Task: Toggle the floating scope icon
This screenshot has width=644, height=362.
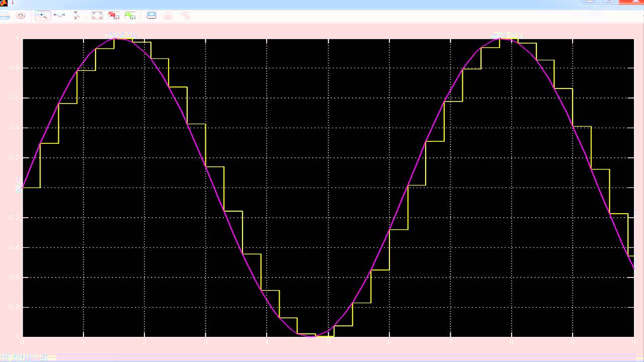Action: click(151, 15)
